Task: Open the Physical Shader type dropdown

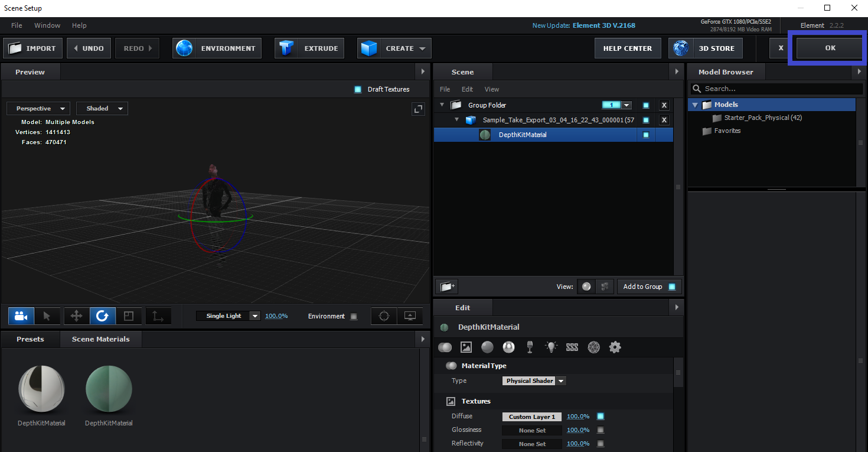Action: coord(534,381)
